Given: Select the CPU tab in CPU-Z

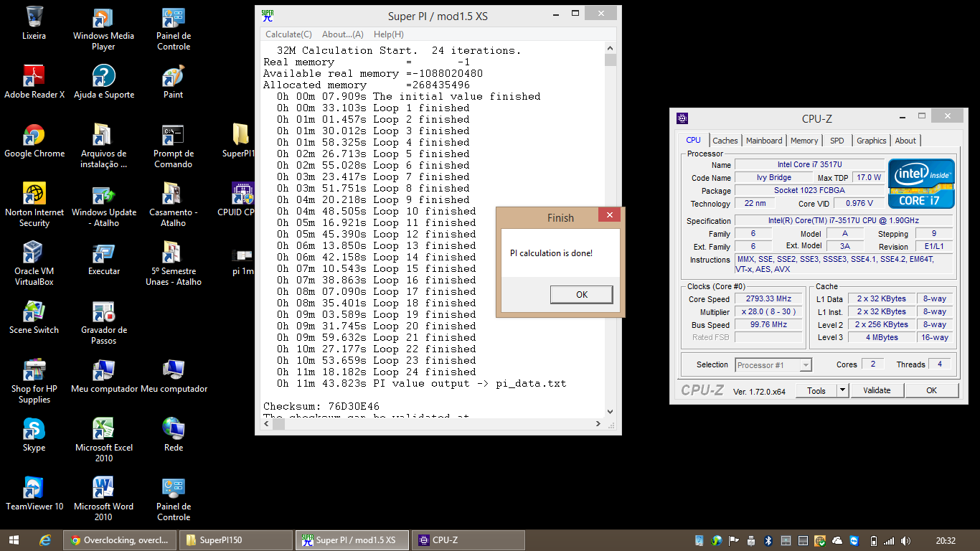Looking at the screenshot, I should click(694, 140).
